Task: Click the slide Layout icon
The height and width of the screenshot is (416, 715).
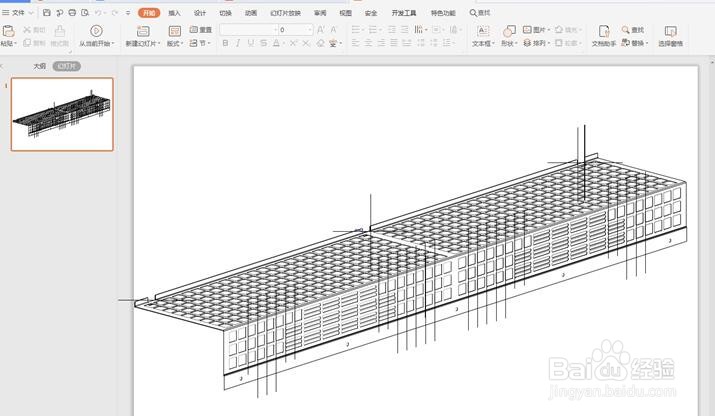Action: [x=175, y=31]
